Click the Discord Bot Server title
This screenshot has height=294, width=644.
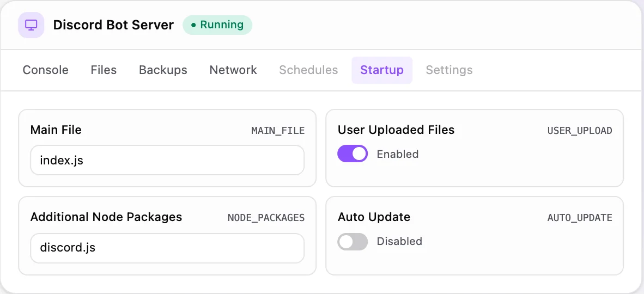click(113, 25)
